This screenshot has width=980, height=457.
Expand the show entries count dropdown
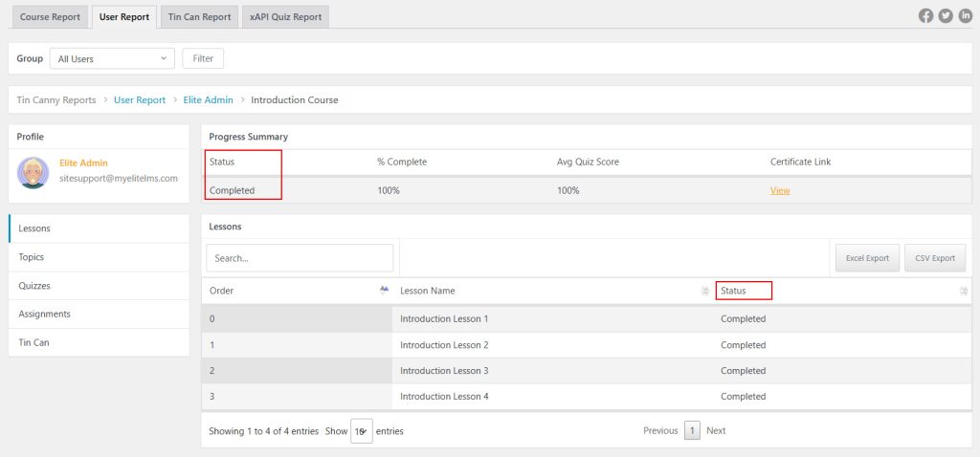[x=361, y=431]
